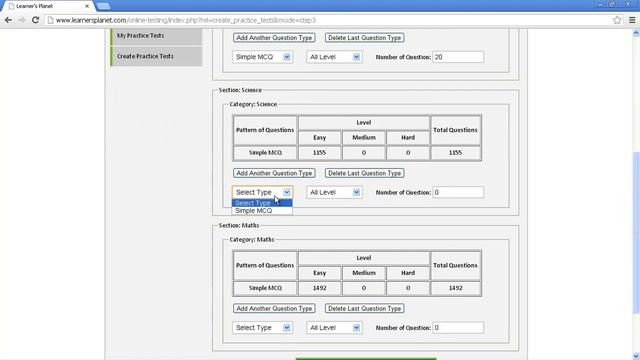Go forward with the browser forward arrow

coord(22,20)
